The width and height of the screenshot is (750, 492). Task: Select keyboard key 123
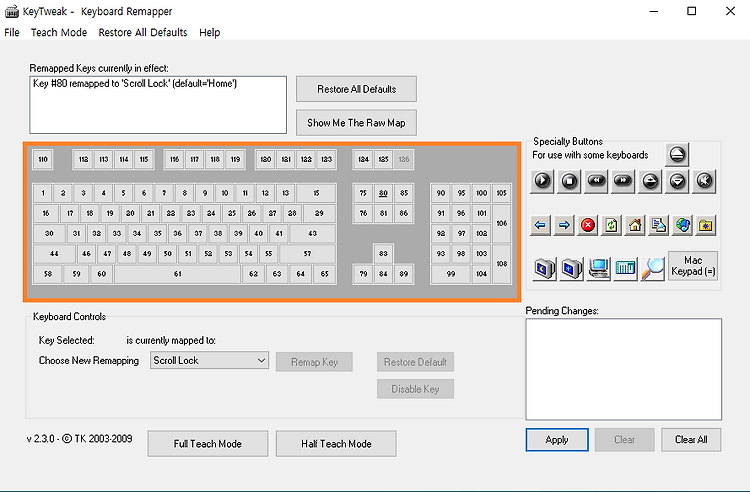[x=326, y=159]
